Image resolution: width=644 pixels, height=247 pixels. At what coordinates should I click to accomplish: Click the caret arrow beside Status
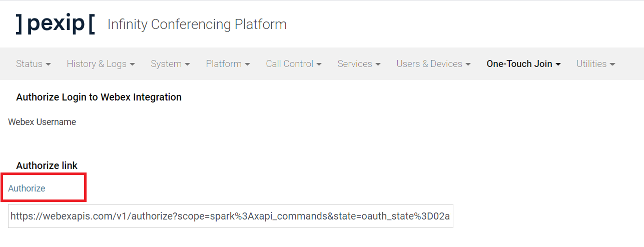(49, 64)
